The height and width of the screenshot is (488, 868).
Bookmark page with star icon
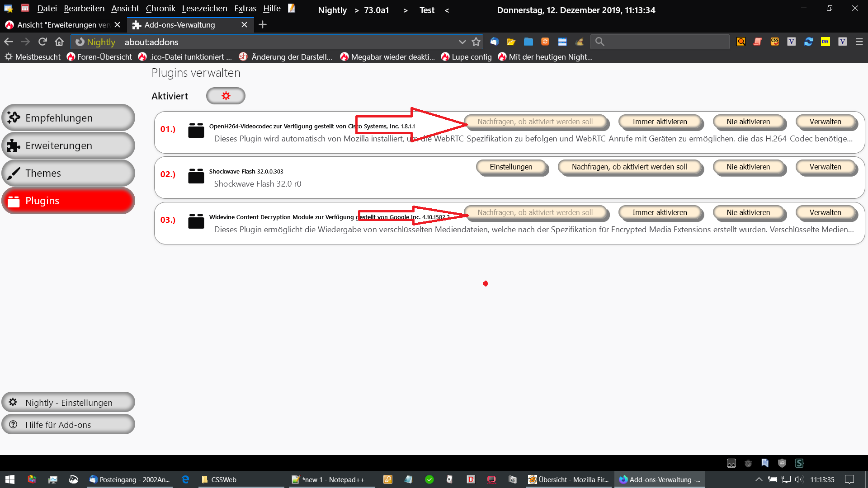pyautogui.click(x=476, y=42)
